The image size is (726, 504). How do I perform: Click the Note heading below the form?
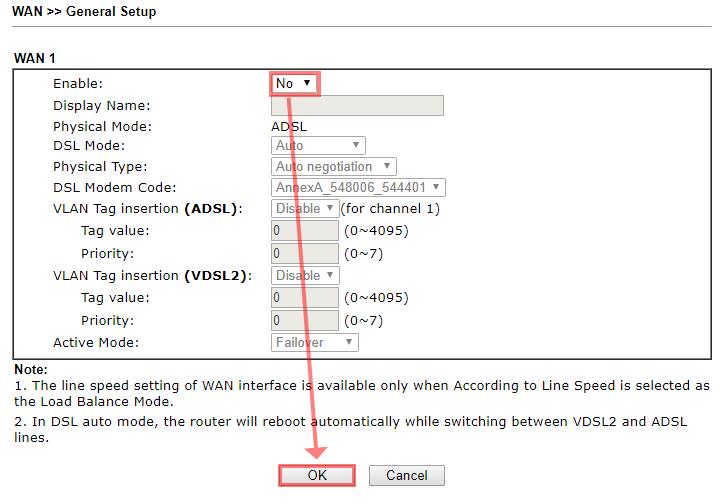click(x=30, y=370)
